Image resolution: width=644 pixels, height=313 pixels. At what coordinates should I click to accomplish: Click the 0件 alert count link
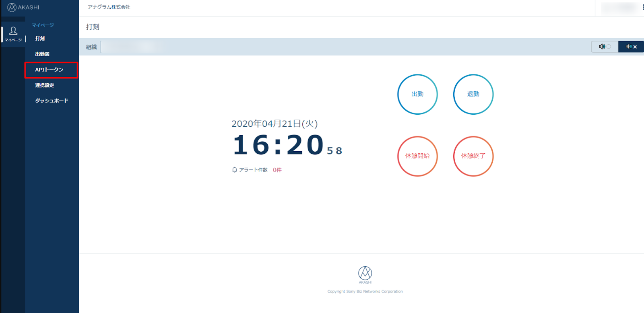point(277,170)
